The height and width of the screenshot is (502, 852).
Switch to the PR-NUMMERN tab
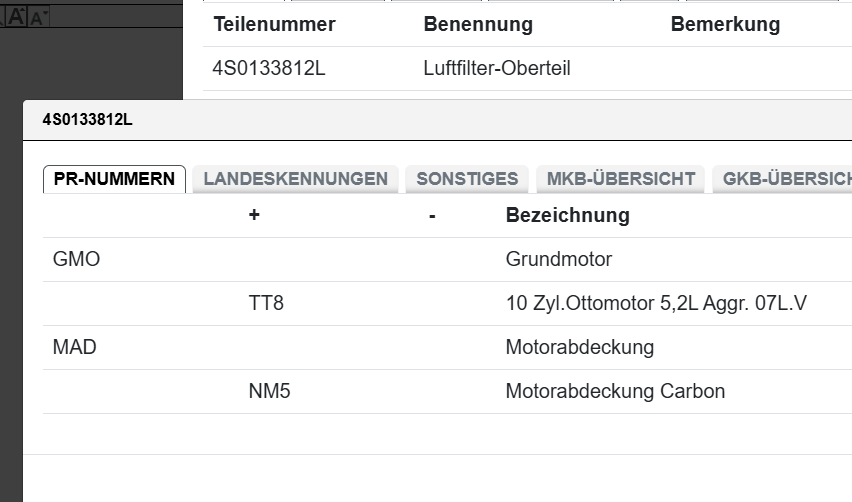pyautogui.click(x=114, y=179)
